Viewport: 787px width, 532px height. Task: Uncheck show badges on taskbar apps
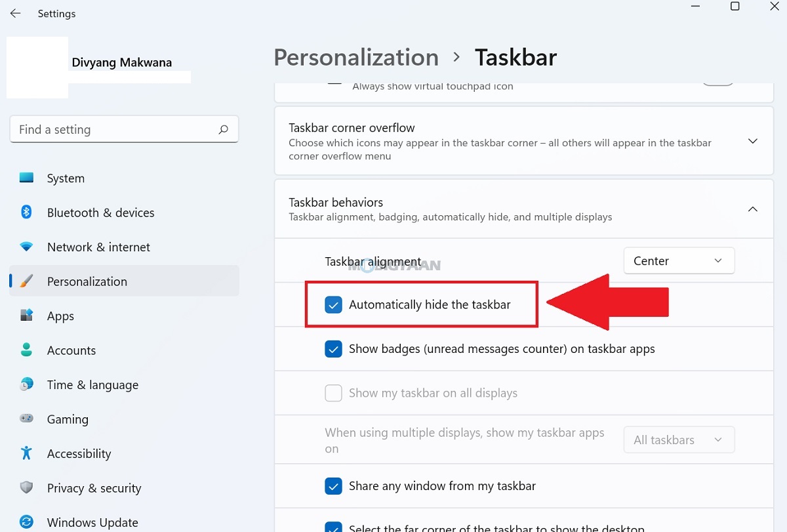(334, 349)
